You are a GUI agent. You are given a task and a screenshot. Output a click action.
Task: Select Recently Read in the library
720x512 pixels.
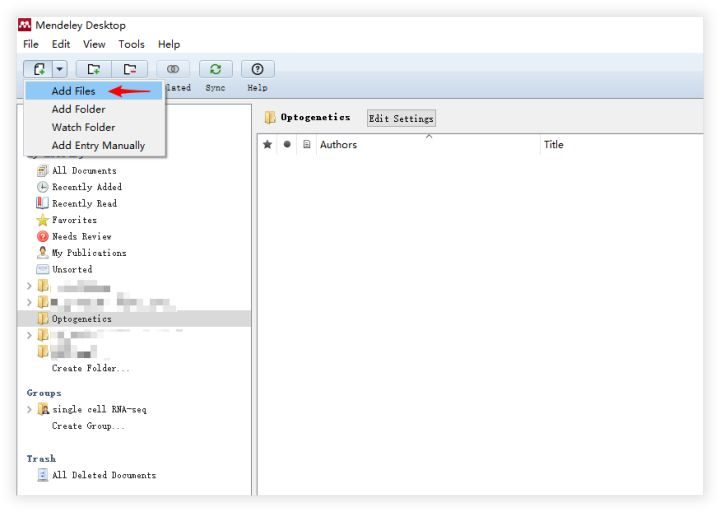point(84,203)
